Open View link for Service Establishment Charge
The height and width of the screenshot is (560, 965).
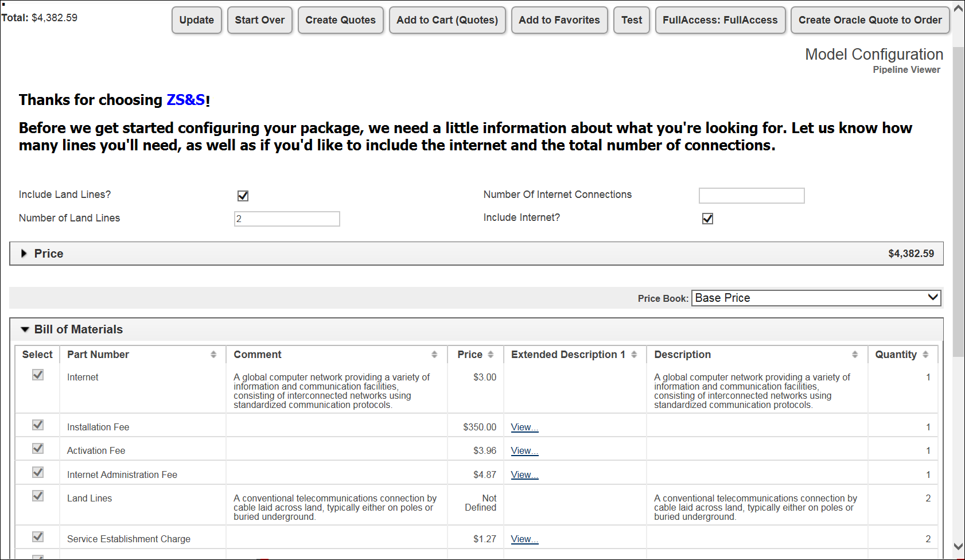(x=524, y=539)
